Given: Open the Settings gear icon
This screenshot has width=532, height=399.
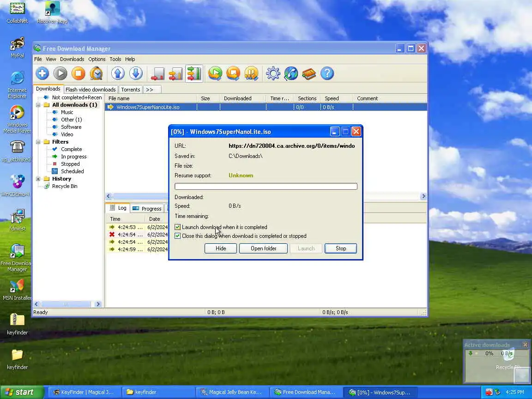Looking at the screenshot, I should tap(273, 73).
